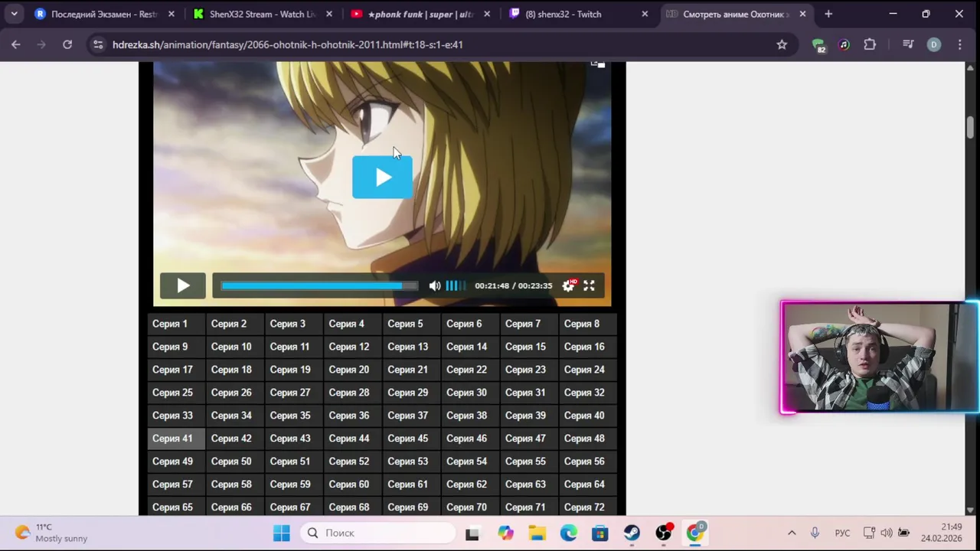Open site information icon in address bar
Viewport: 980px width, 551px height.
pos(98,44)
